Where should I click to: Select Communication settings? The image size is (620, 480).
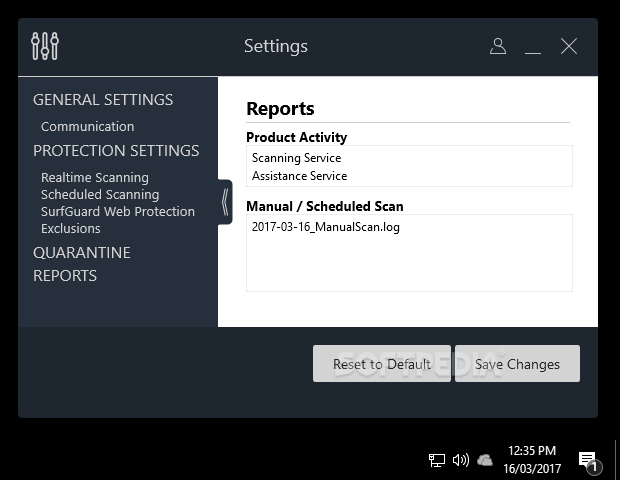(x=87, y=127)
